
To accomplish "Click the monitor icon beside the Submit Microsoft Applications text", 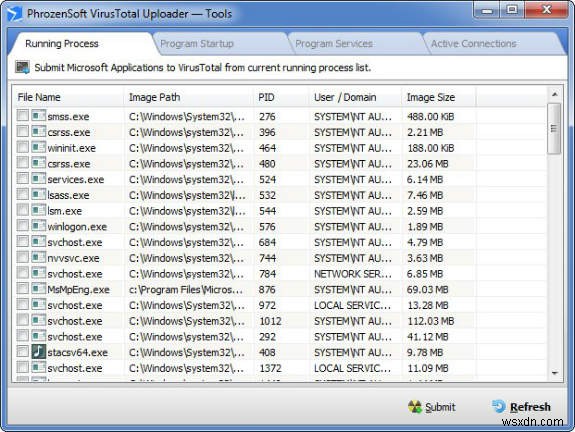I will point(22,67).
